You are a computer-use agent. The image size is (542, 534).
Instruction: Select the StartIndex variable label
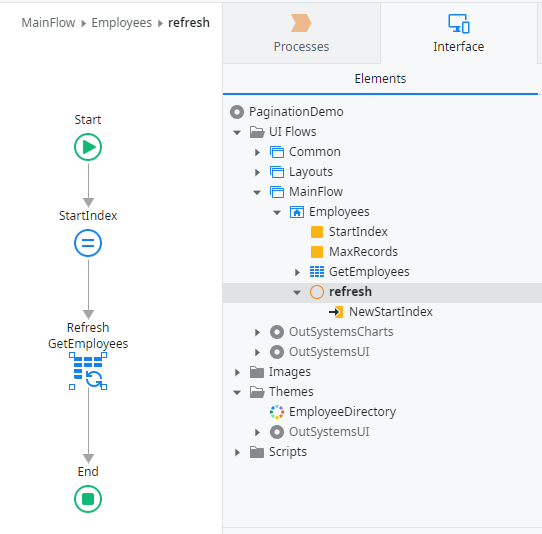pos(358,232)
